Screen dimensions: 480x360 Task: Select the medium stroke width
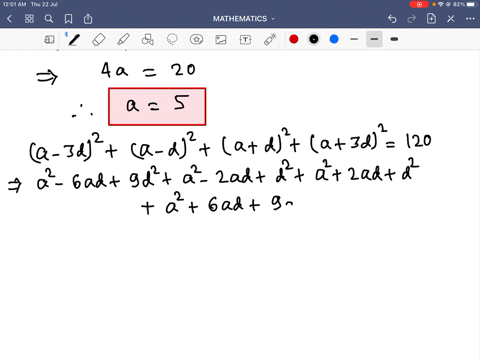pos(374,39)
